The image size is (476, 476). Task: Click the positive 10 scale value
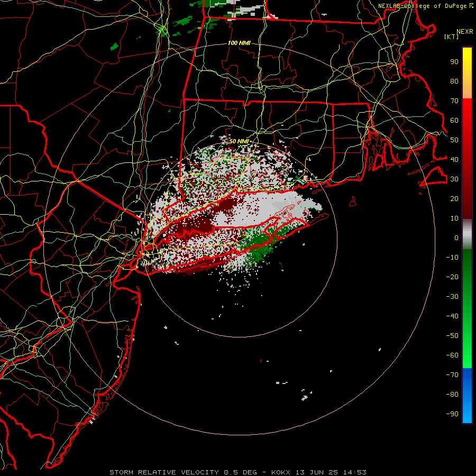coord(454,218)
